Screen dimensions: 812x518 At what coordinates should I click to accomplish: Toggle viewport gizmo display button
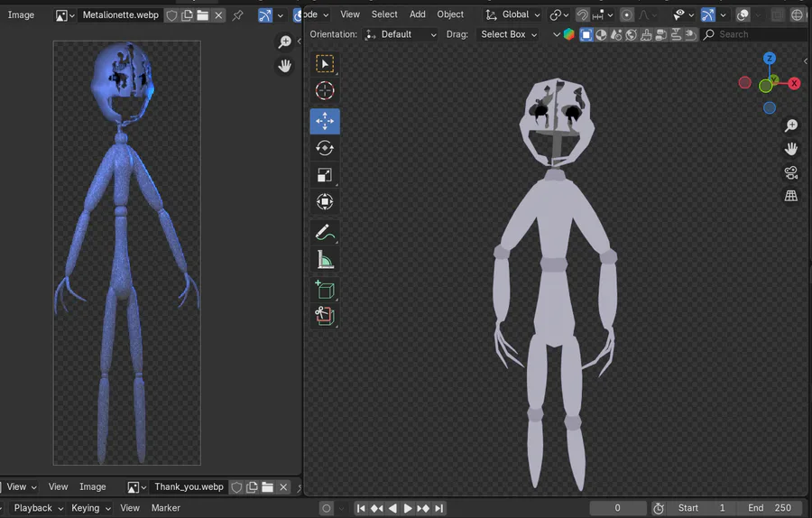click(707, 15)
